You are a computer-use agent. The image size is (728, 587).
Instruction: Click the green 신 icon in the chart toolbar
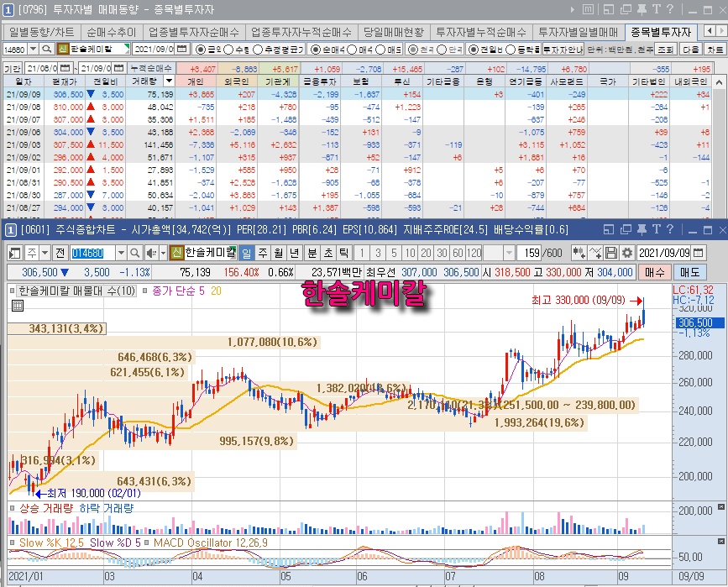click(176, 253)
